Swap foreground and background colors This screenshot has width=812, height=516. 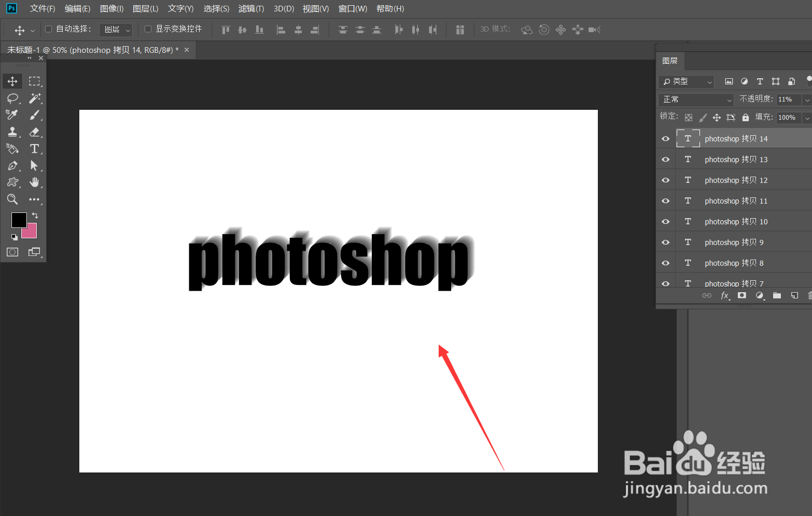(x=35, y=215)
